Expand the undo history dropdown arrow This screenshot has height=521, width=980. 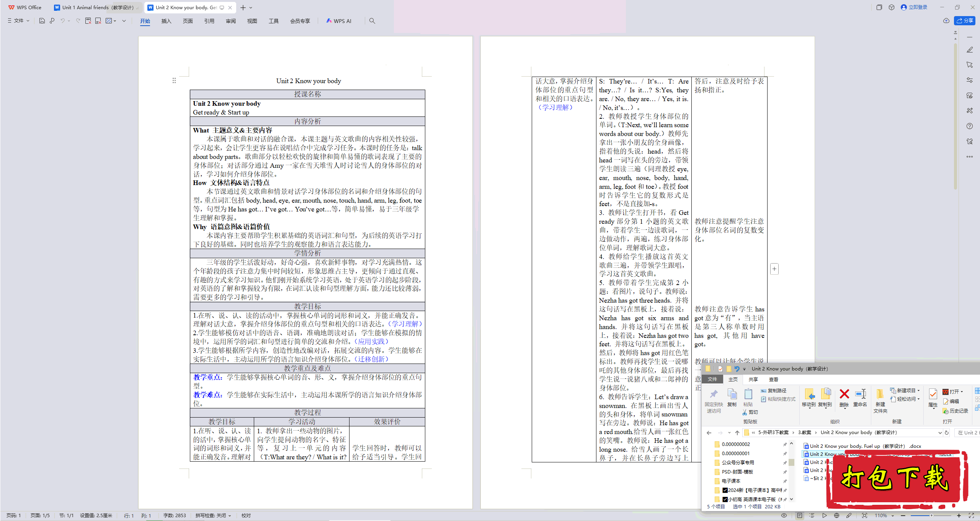tap(69, 21)
